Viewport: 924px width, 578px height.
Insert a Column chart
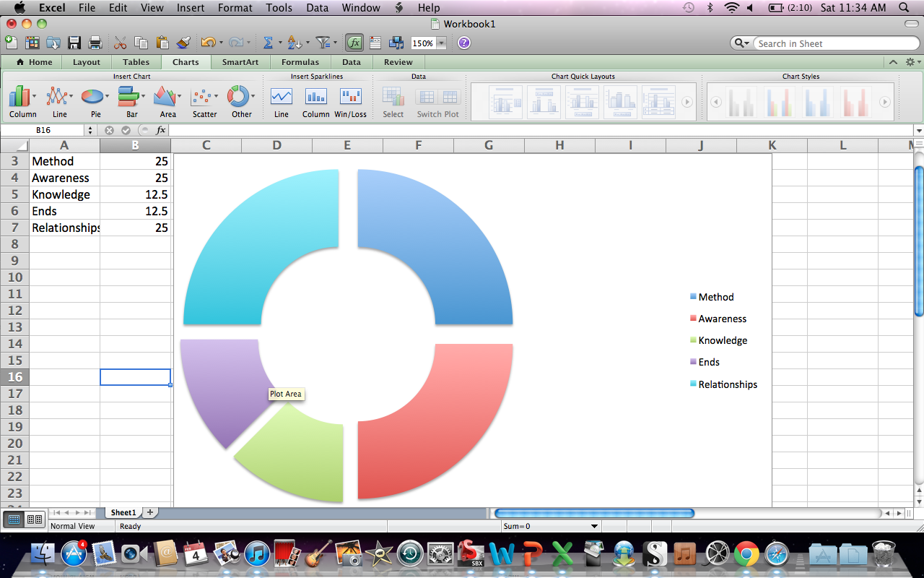[22, 102]
